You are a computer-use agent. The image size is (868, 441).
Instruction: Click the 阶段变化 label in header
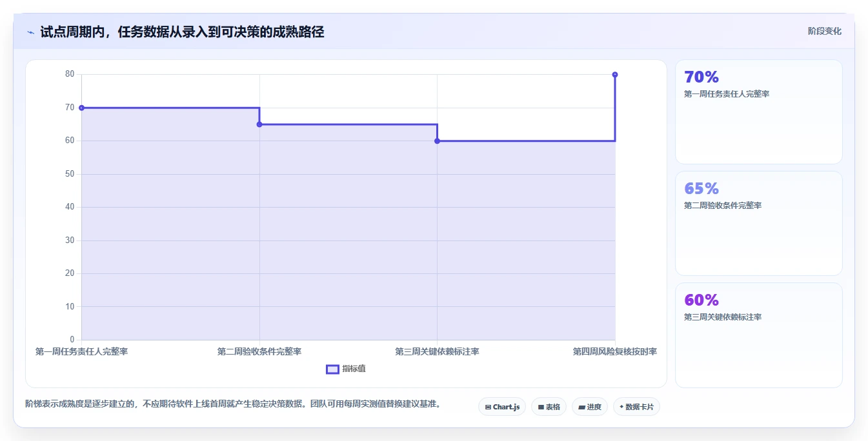click(x=825, y=31)
